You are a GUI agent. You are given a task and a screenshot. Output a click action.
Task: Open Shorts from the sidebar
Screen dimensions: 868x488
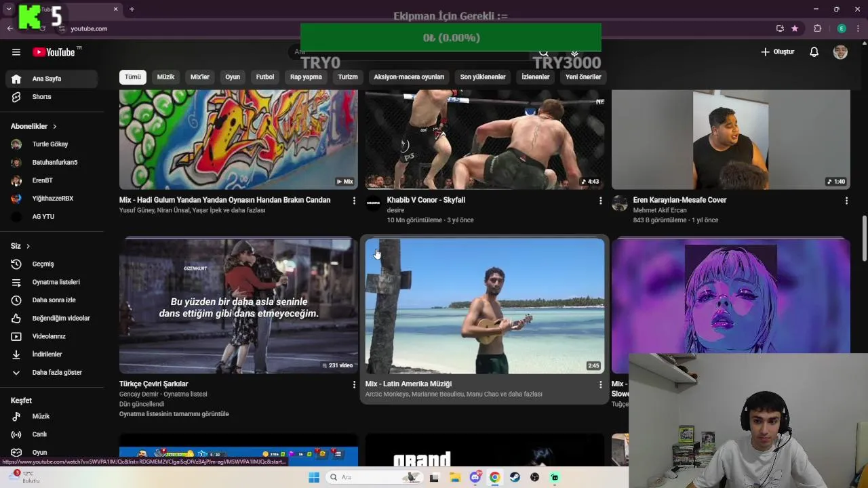tap(52, 97)
